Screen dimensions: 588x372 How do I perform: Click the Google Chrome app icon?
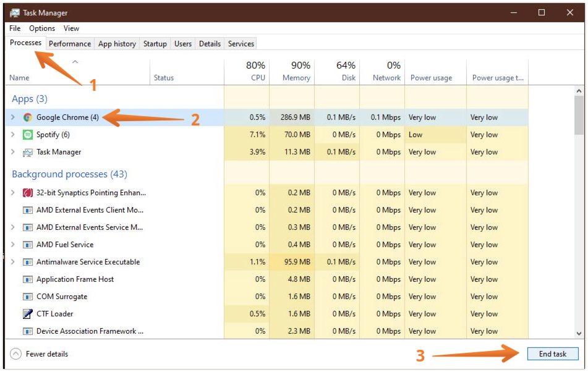[x=28, y=117]
